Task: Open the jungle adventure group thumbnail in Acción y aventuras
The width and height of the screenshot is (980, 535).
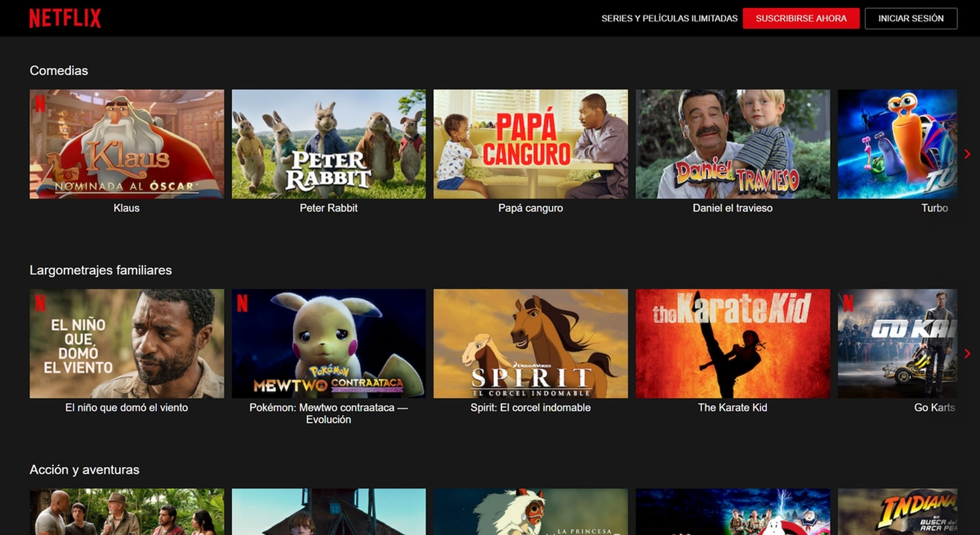Action: (127, 512)
